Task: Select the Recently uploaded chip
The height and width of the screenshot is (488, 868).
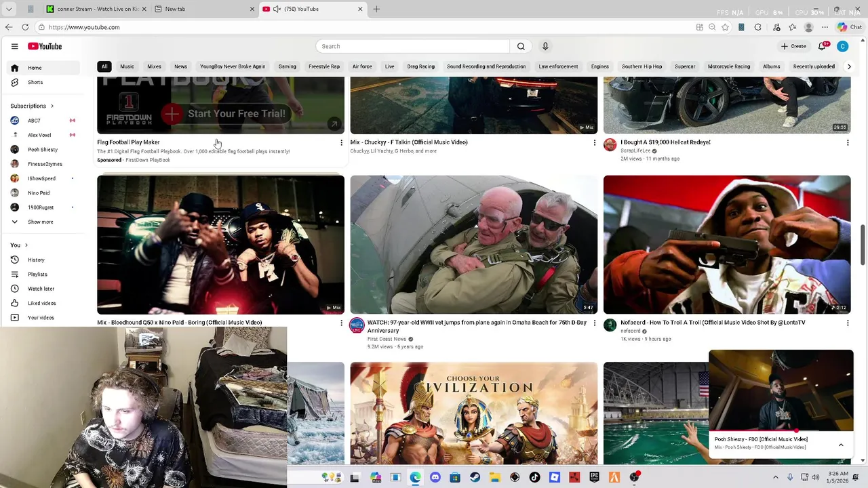Action: tap(814, 66)
